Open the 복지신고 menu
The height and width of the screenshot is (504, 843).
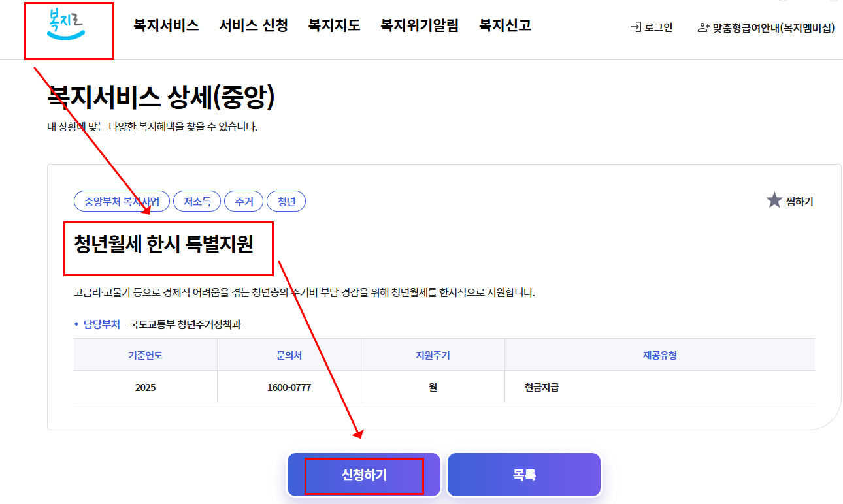[505, 25]
